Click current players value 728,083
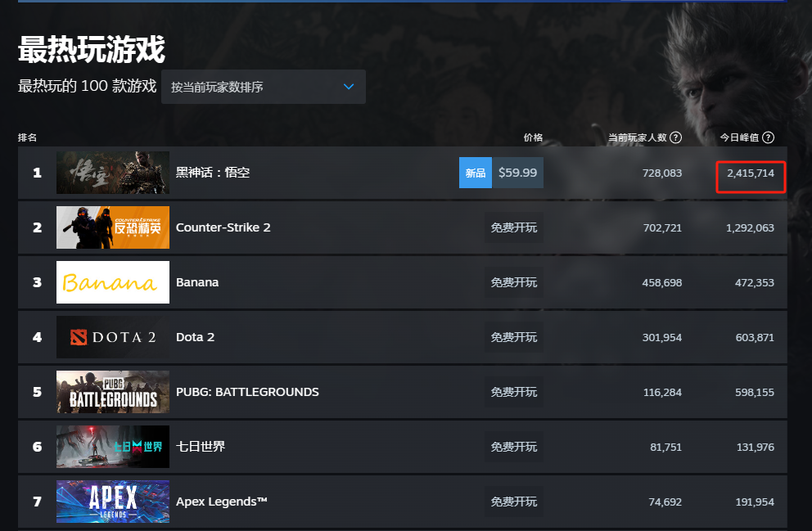 tap(662, 173)
